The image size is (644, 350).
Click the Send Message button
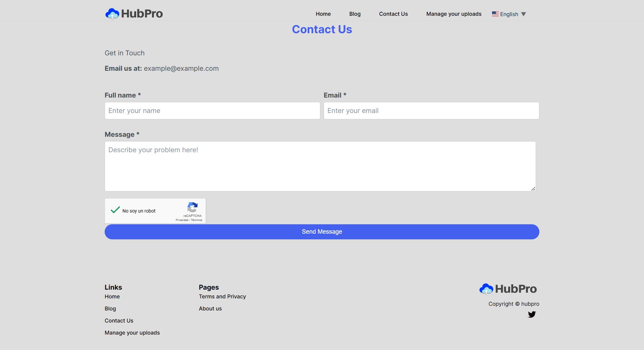322,232
